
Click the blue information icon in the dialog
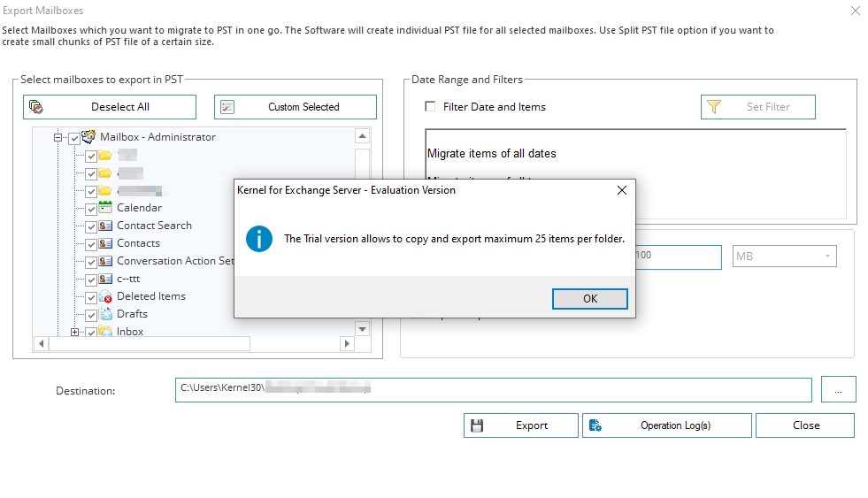point(258,239)
